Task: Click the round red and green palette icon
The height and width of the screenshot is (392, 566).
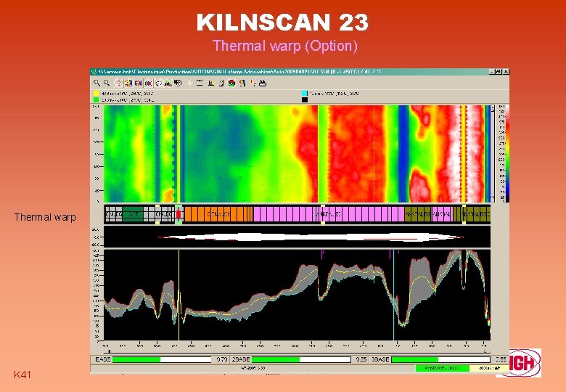Action: 231,83
